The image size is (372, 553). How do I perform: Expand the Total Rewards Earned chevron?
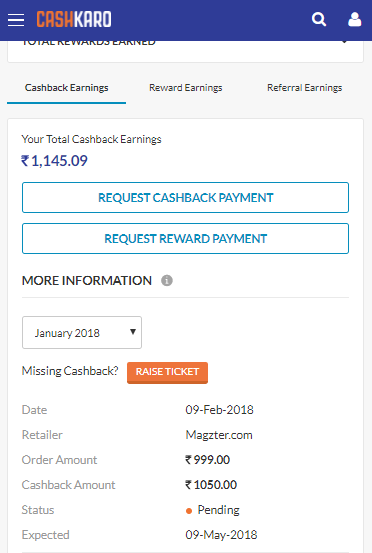tap(344, 42)
